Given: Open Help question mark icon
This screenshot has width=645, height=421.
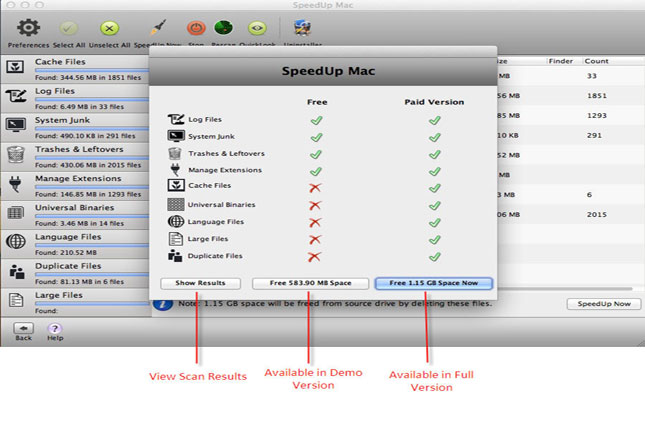Looking at the screenshot, I should click(55, 328).
